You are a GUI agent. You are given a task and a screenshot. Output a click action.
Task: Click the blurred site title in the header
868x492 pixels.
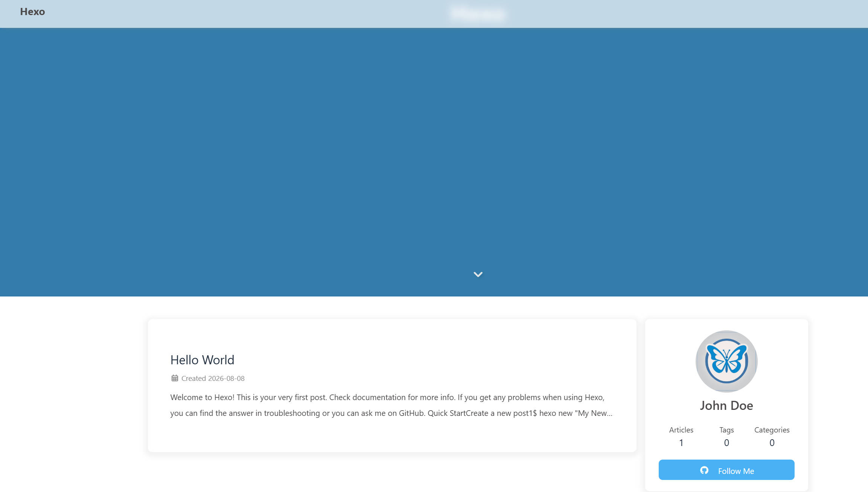[x=478, y=14]
